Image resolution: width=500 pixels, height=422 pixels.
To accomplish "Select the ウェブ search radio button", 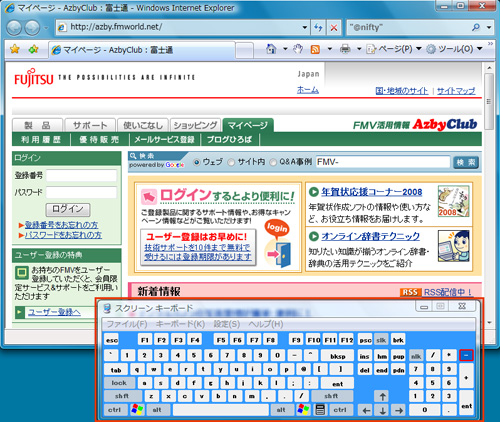I will point(197,162).
